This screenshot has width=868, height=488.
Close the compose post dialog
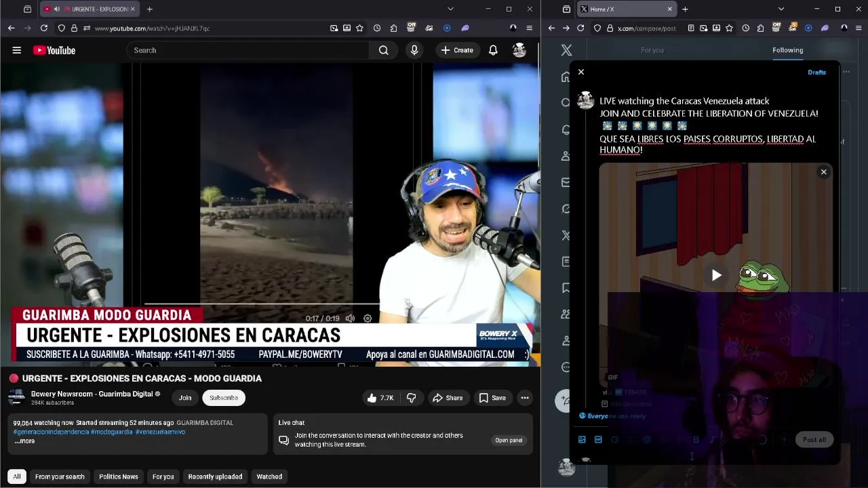tap(581, 72)
